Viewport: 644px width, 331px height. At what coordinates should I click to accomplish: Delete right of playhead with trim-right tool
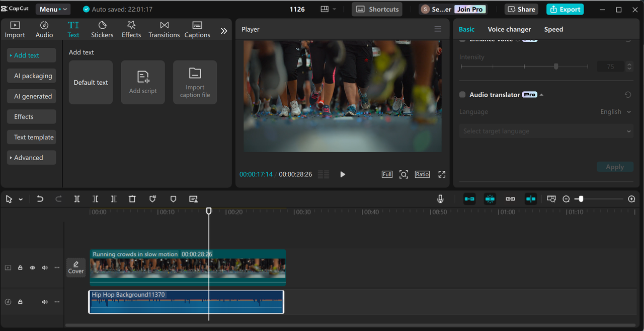(x=114, y=199)
